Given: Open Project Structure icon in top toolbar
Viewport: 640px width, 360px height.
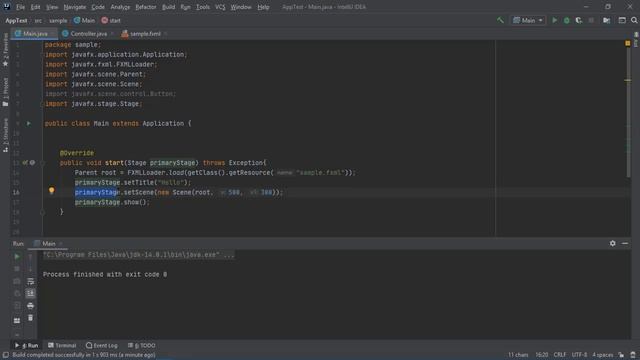Looking at the screenshot, I should [607, 20].
